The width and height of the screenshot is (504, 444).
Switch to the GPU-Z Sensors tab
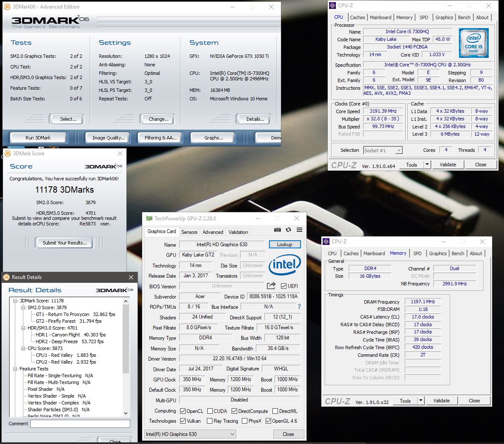click(189, 232)
